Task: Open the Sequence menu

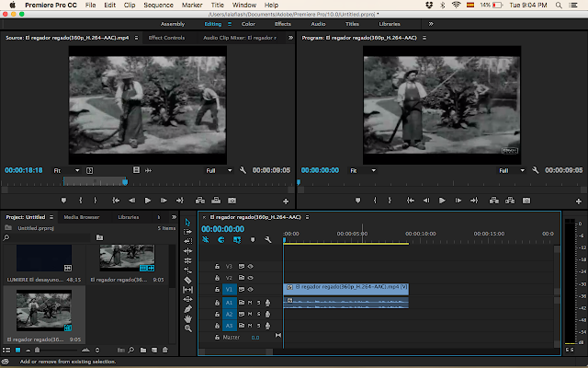Action: pyautogui.click(x=158, y=5)
